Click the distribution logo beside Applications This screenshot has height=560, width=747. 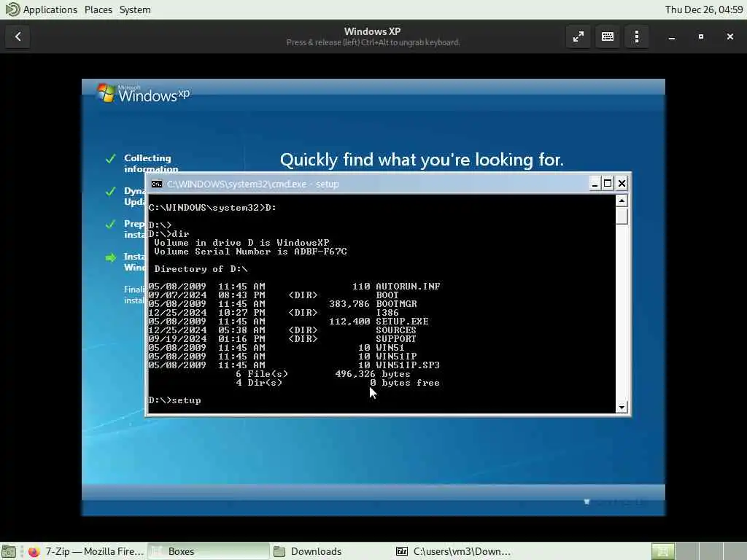point(12,9)
